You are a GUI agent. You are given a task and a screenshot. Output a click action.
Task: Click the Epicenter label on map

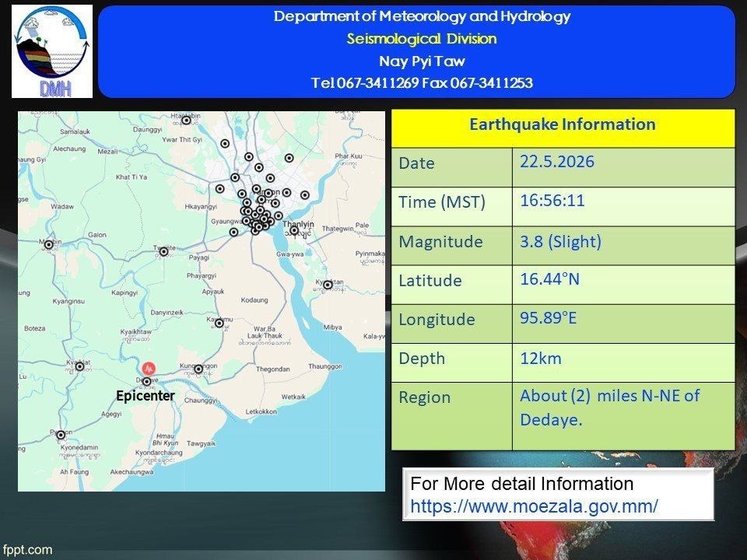146,396
